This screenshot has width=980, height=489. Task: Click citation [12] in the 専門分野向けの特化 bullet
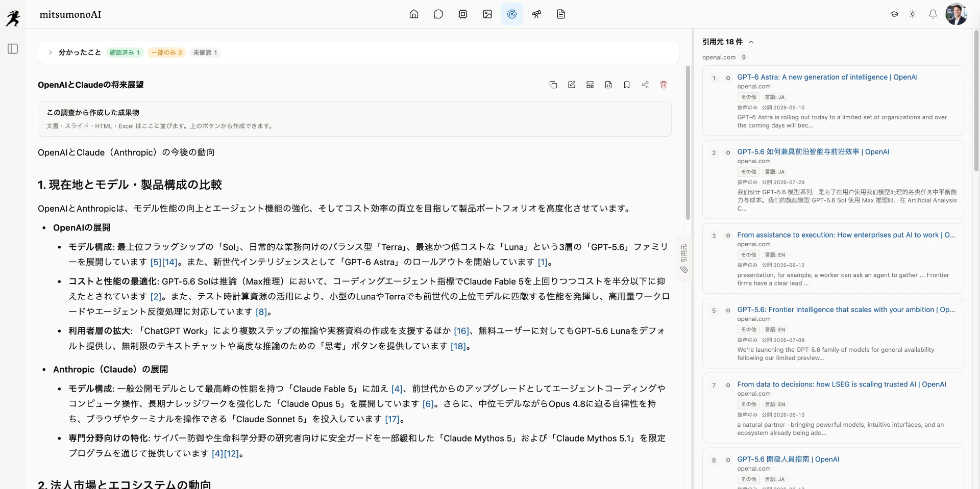coord(231,454)
